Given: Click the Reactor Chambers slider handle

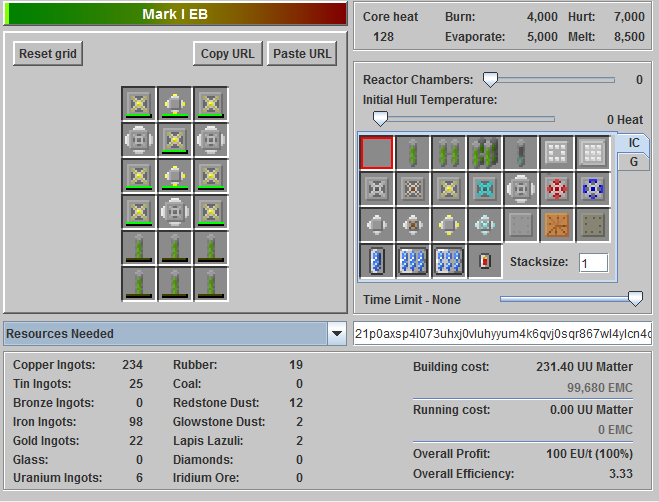Looking at the screenshot, I should coord(490,79).
